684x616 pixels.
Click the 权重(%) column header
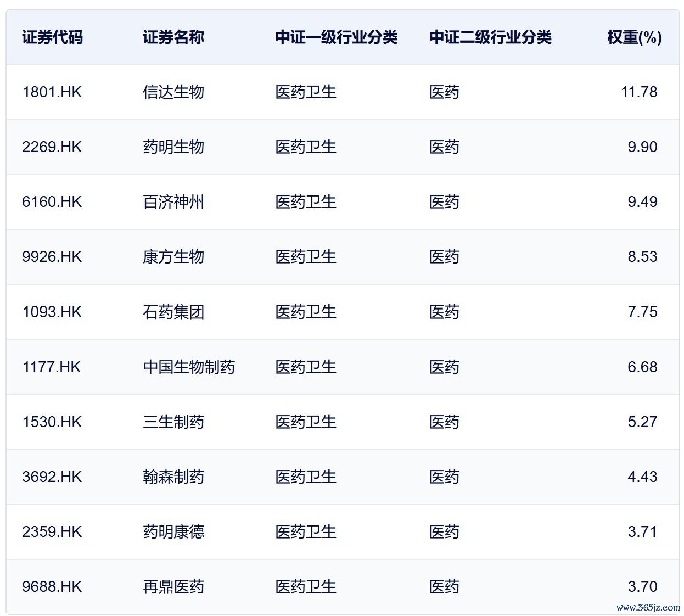(x=635, y=37)
